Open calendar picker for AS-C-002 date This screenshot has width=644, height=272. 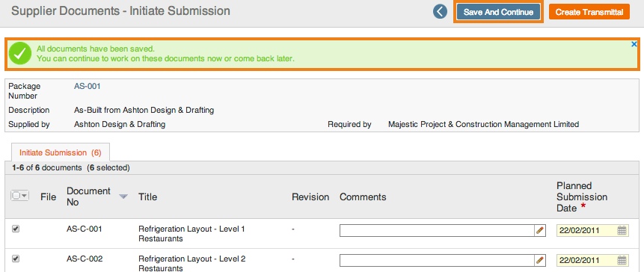(x=622, y=261)
